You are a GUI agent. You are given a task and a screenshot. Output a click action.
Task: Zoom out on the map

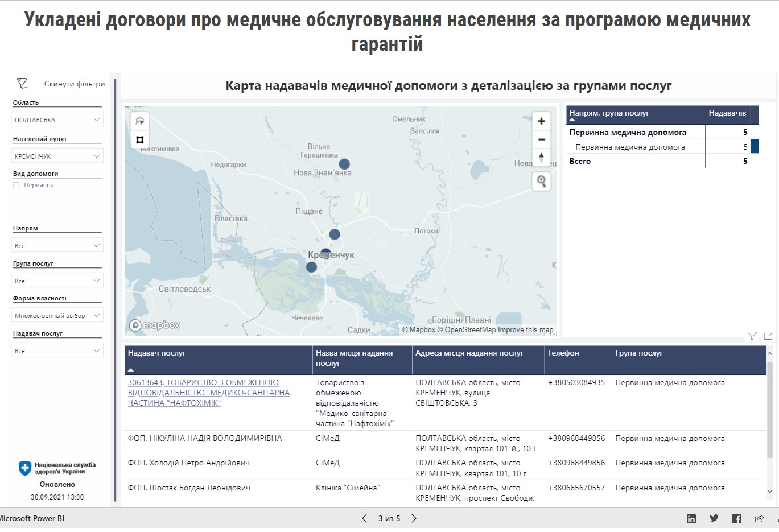[x=541, y=139]
